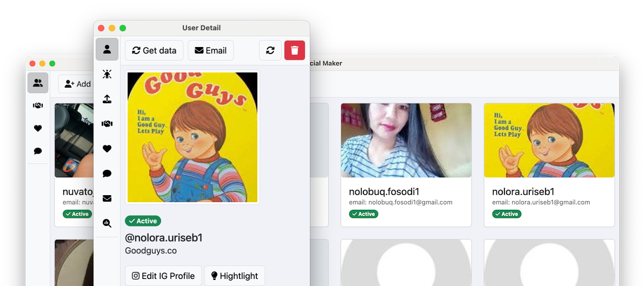Open the comment bubble icon in User Detail sidebar
Viewport: 644px width, 286px height.
[107, 174]
